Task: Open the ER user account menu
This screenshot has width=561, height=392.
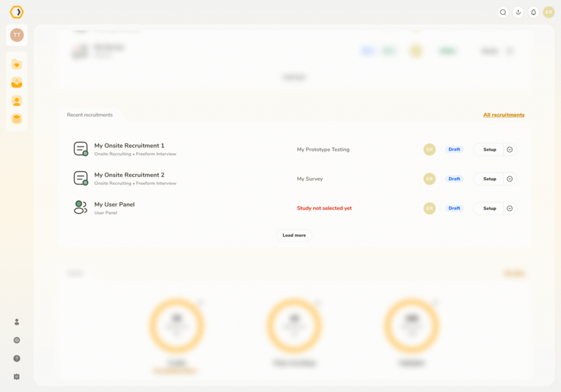Action: (548, 12)
